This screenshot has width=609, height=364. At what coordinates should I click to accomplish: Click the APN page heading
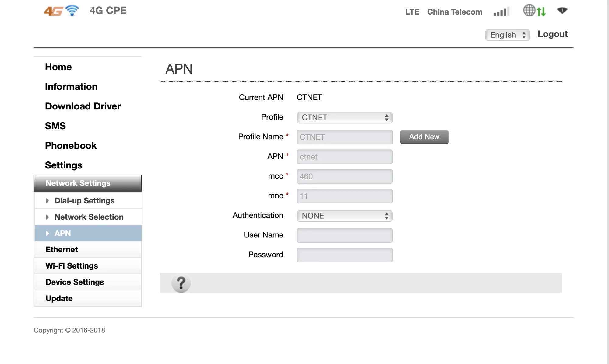[x=179, y=69]
